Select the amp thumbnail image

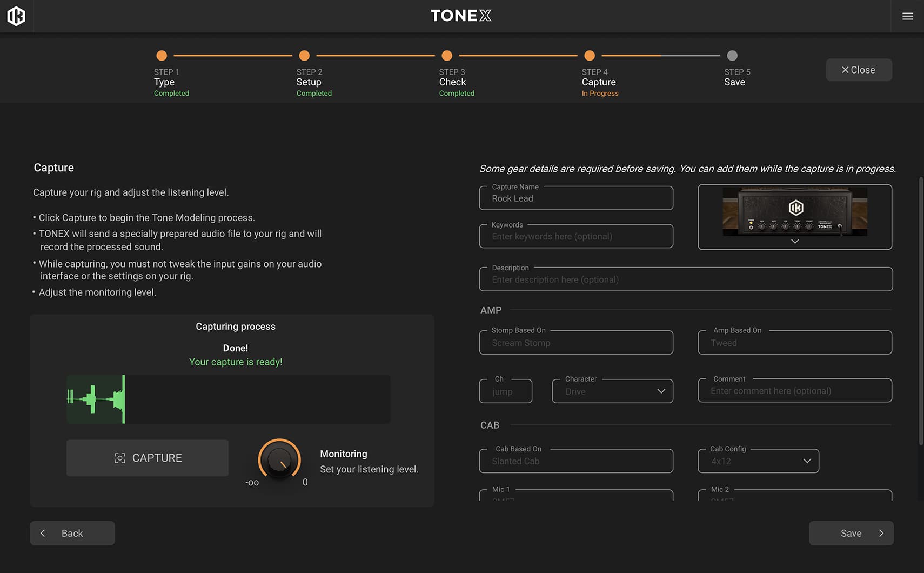tap(794, 212)
